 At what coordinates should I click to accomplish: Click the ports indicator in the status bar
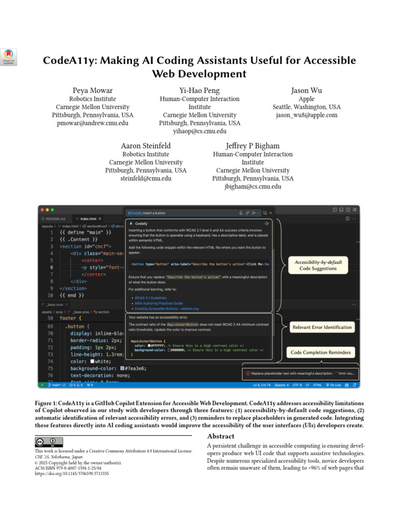click(90, 385)
